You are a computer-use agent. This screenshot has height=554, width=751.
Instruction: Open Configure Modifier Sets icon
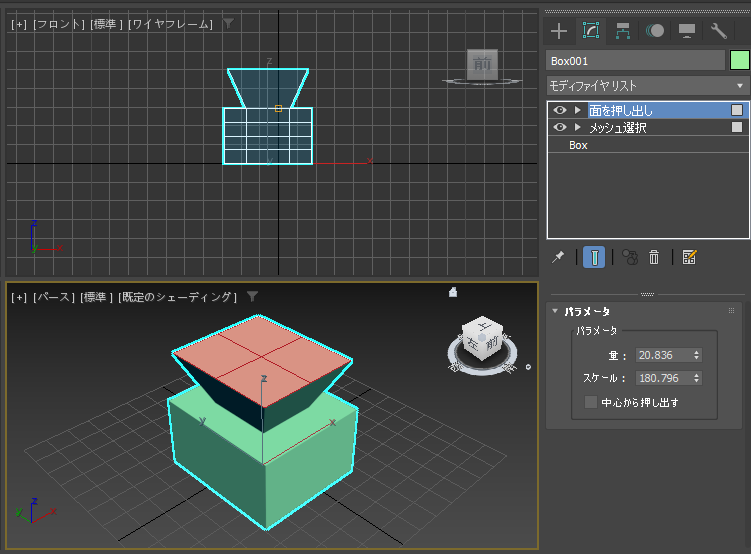coord(689,257)
